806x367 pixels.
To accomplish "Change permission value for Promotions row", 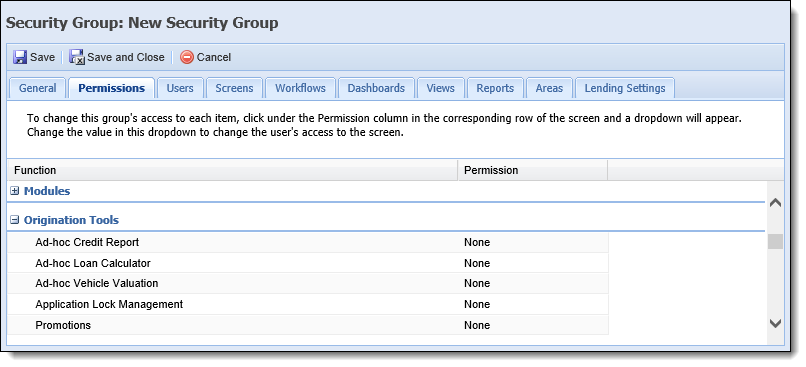I will [x=533, y=325].
